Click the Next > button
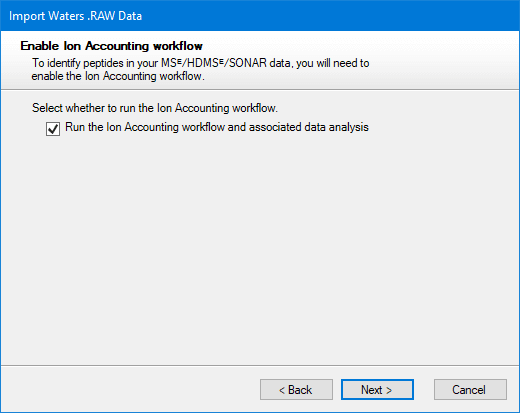 pyautogui.click(x=377, y=389)
